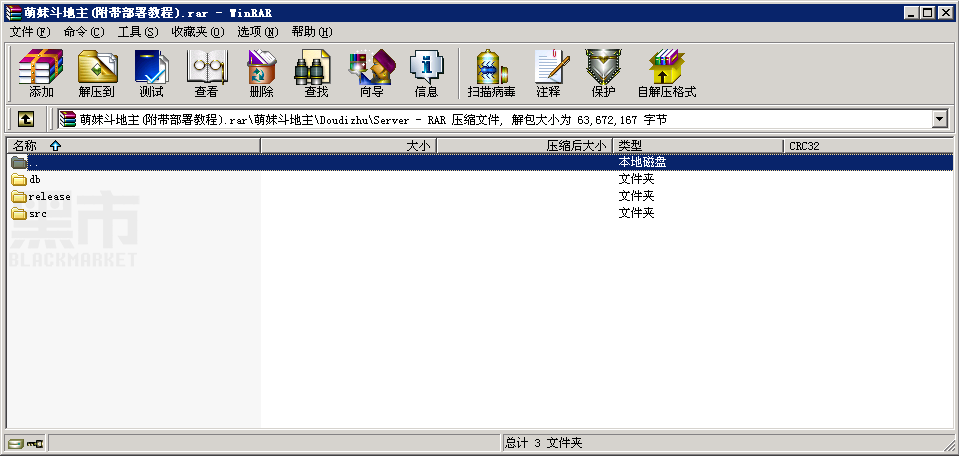Click the Extract To (解压到) icon

[97, 73]
